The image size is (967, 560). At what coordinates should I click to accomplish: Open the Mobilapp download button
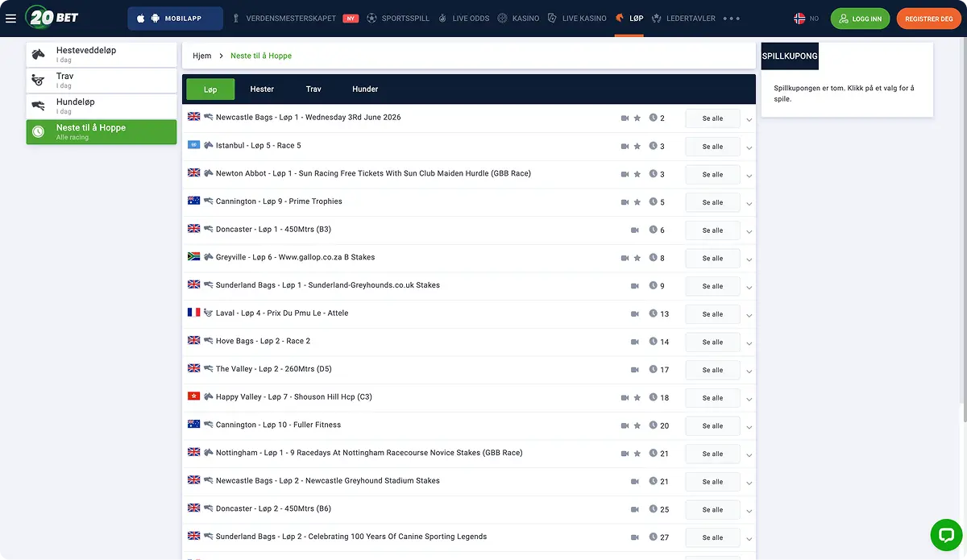click(176, 19)
